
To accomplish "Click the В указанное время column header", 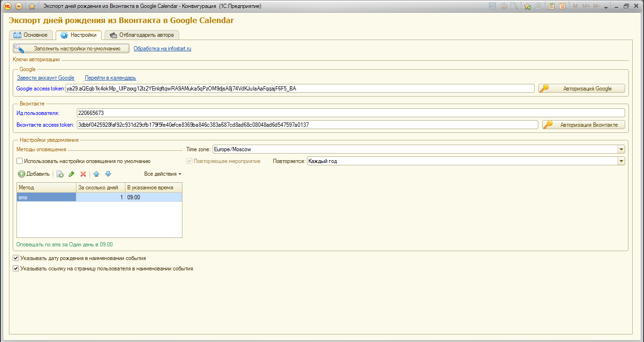I will pos(154,187).
